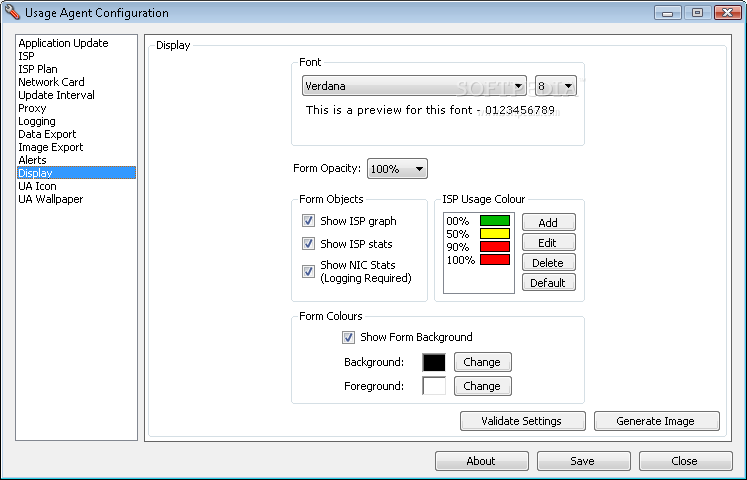The height and width of the screenshot is (480, 747).
Task: Delete the selected usage colour
Action: (548, 262)
